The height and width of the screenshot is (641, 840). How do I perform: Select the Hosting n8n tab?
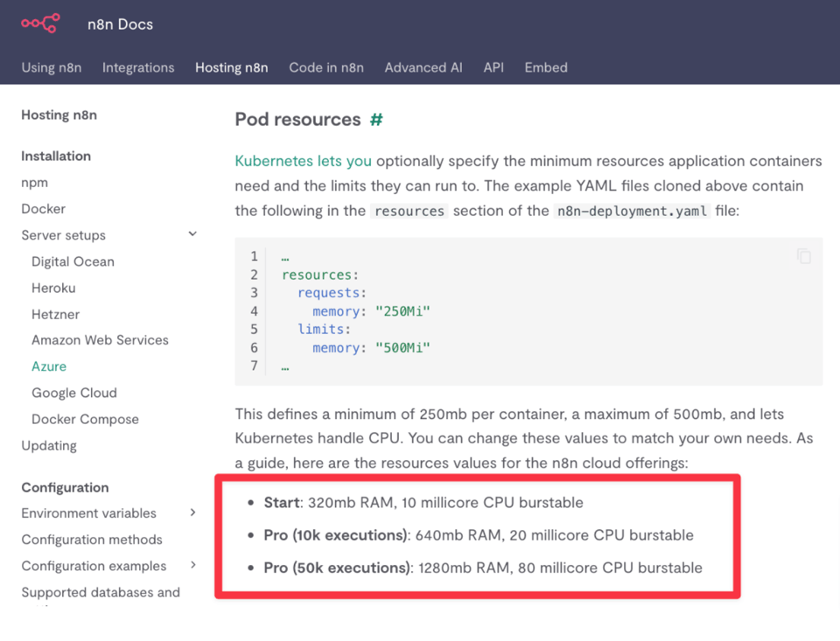(231, 67)
